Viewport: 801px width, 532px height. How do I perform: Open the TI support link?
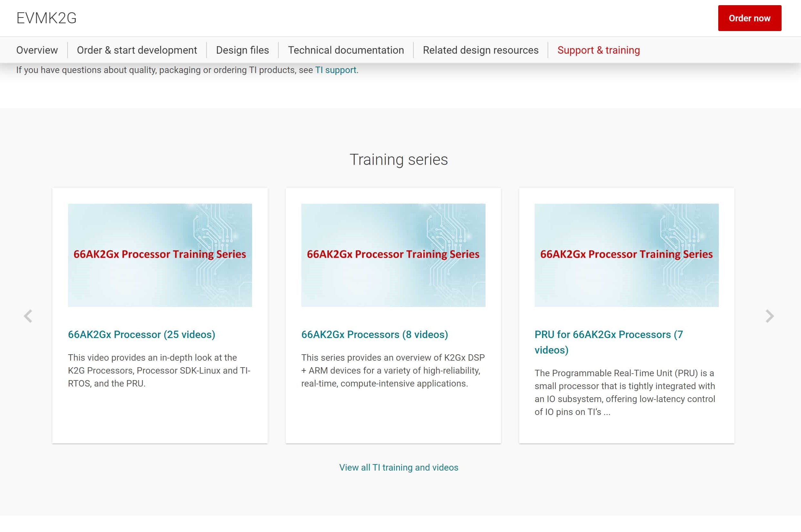point(335,70)
